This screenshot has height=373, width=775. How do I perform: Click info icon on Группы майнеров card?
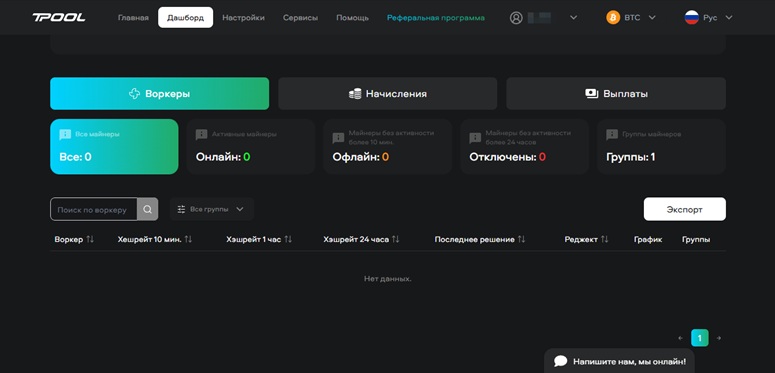coord(612,135)
